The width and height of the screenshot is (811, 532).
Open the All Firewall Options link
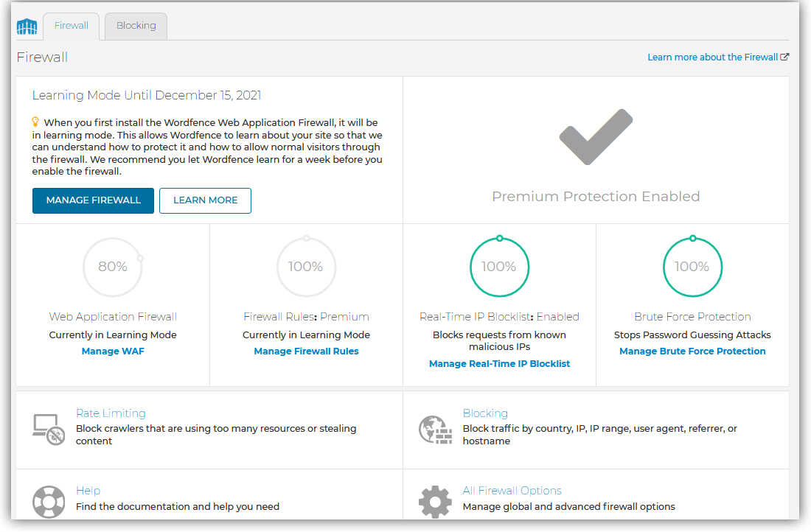click(512, 490)
